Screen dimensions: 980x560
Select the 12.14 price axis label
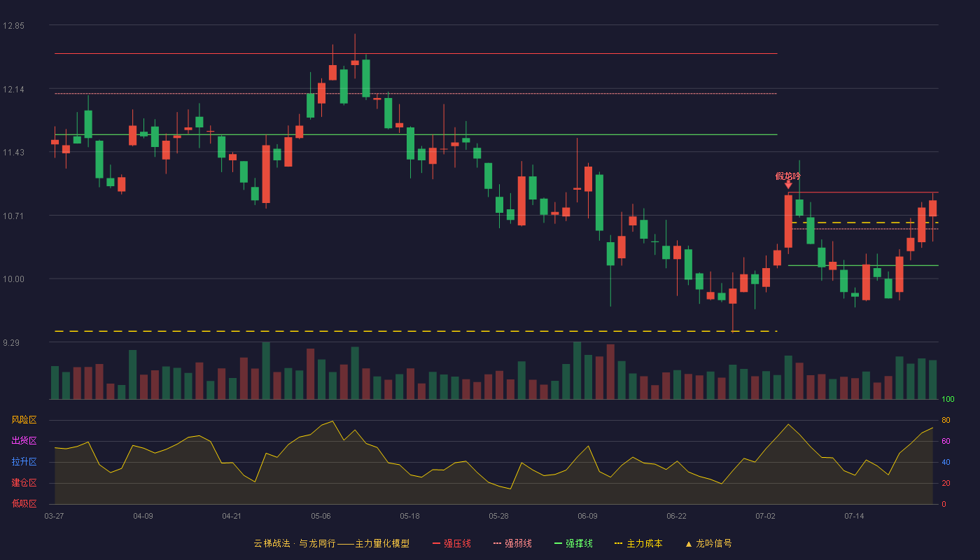[13, 90]
